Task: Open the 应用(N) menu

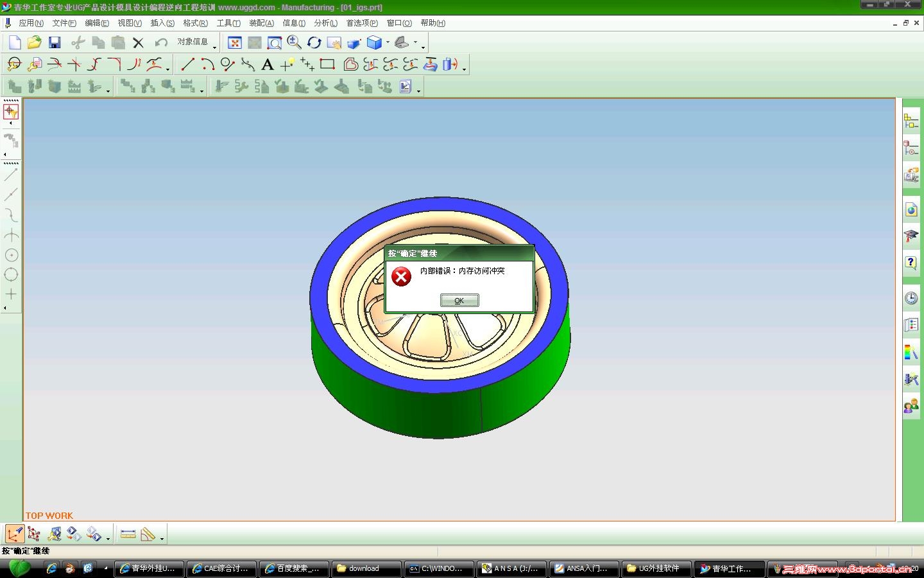Action: pyautogui.click(x=31, y=23)
